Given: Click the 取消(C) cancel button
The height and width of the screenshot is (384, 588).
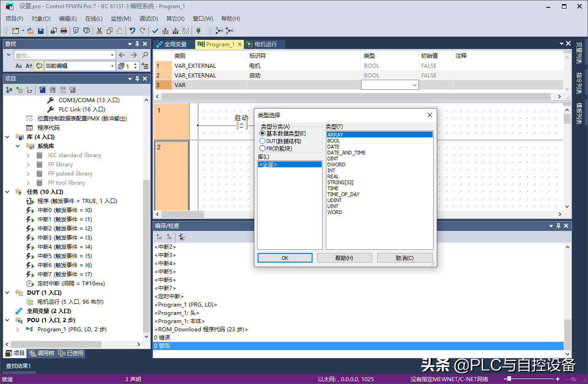Looking at the screenshot, I should [405, 258].
